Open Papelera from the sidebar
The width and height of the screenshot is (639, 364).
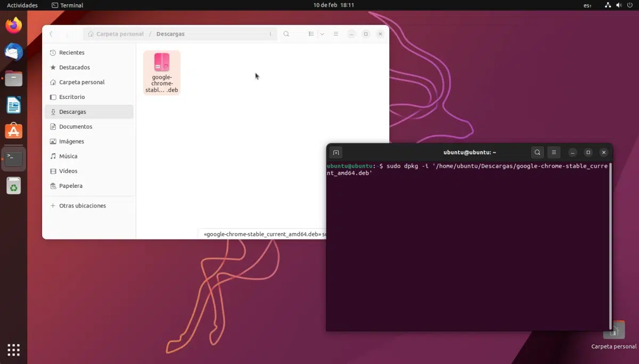click(70, 186)
